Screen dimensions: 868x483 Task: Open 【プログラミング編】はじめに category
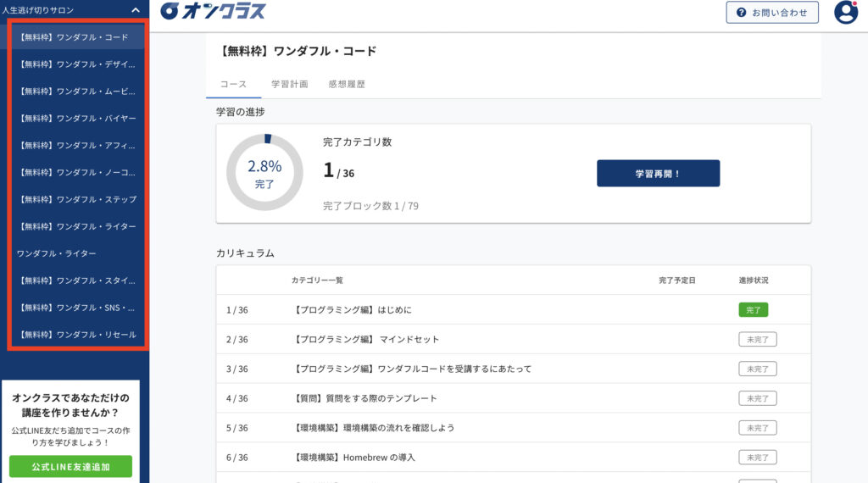353,310
